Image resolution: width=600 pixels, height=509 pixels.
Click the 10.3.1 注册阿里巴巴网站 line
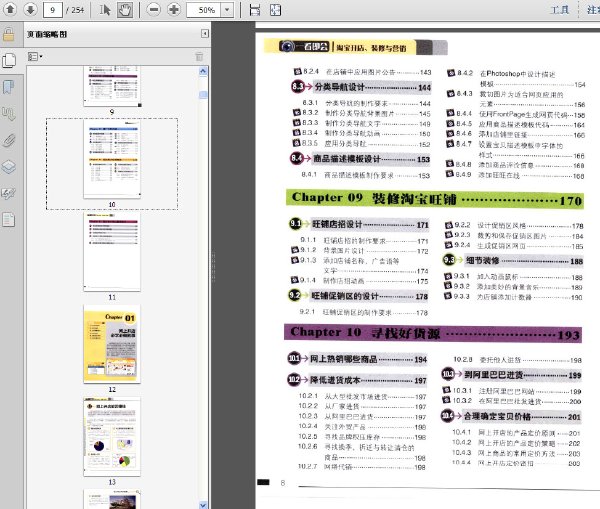pos(512,391)
